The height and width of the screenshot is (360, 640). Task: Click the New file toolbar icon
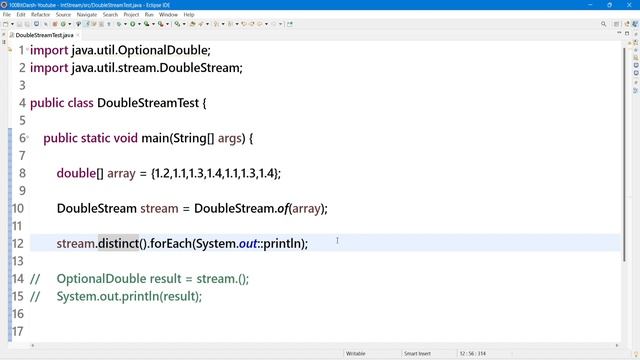(x=5, y=24)
